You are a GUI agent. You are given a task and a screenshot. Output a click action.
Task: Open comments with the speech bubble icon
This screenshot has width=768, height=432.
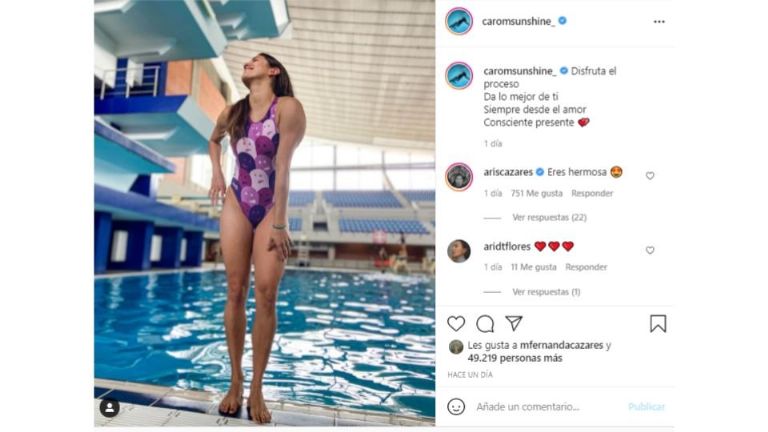485,324
